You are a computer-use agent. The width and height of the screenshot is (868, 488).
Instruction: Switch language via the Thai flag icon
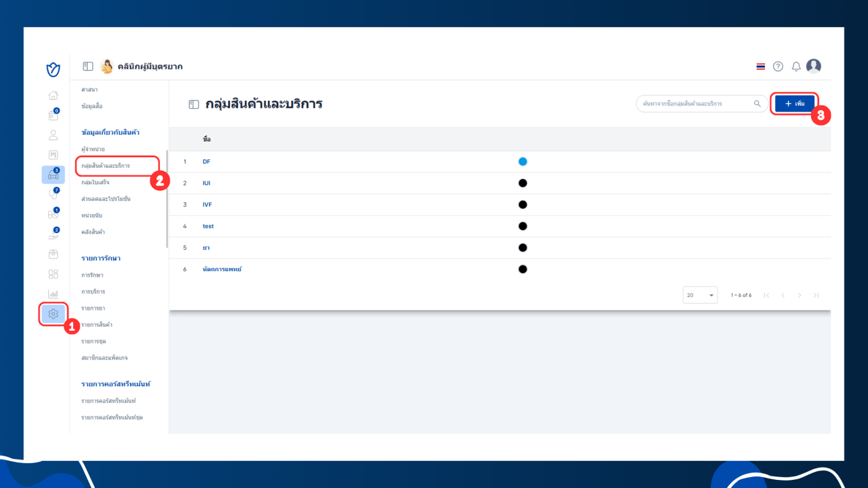(x=761, y=66)
